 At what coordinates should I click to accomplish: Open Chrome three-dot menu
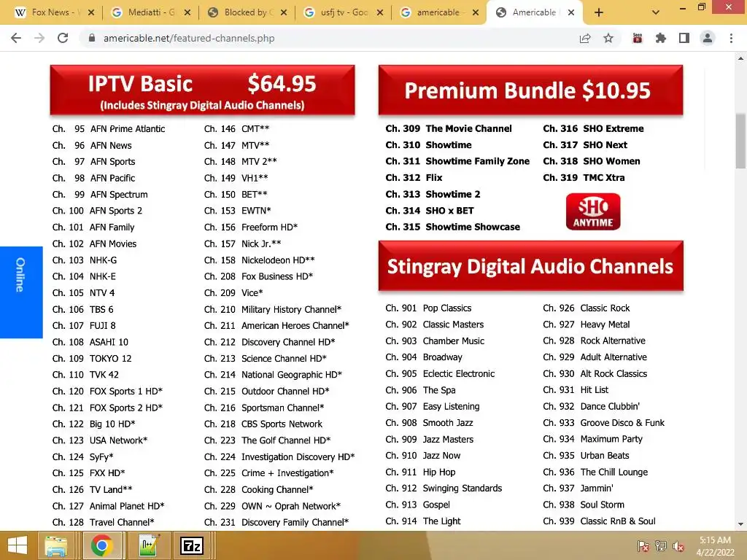[x=731, y=38]
